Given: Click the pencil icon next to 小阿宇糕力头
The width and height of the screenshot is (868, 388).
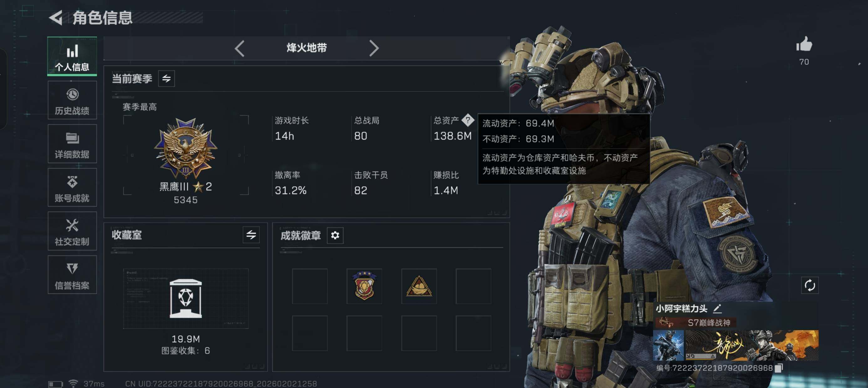Looking at the screenshot, I should 717,308.
